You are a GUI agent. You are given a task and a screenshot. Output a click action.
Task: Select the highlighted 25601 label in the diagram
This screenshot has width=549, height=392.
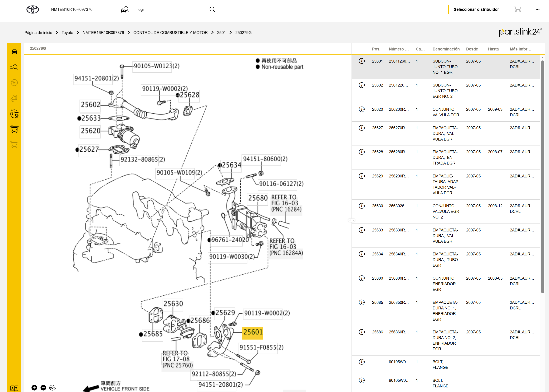(253, 332)
